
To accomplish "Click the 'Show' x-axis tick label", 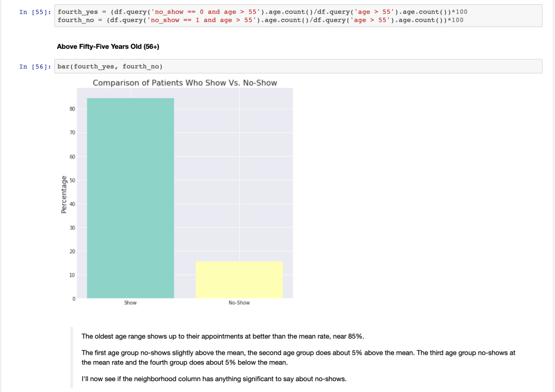I will click(x=130, y=303).
